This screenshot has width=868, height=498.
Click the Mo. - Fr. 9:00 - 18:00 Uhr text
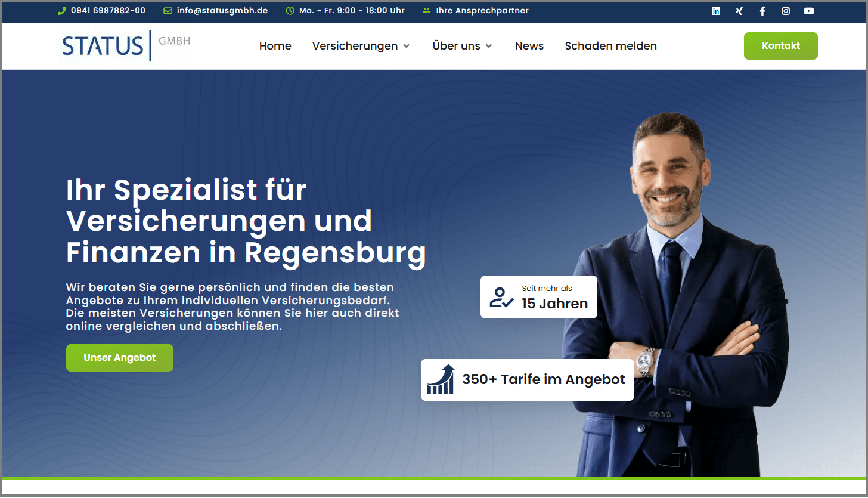(x=352, y=11)
